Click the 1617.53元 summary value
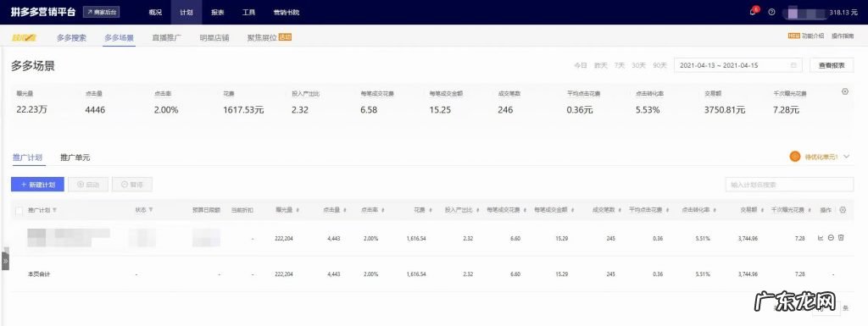868x326 pixels. pyautogui.click(x=243, y=110)
